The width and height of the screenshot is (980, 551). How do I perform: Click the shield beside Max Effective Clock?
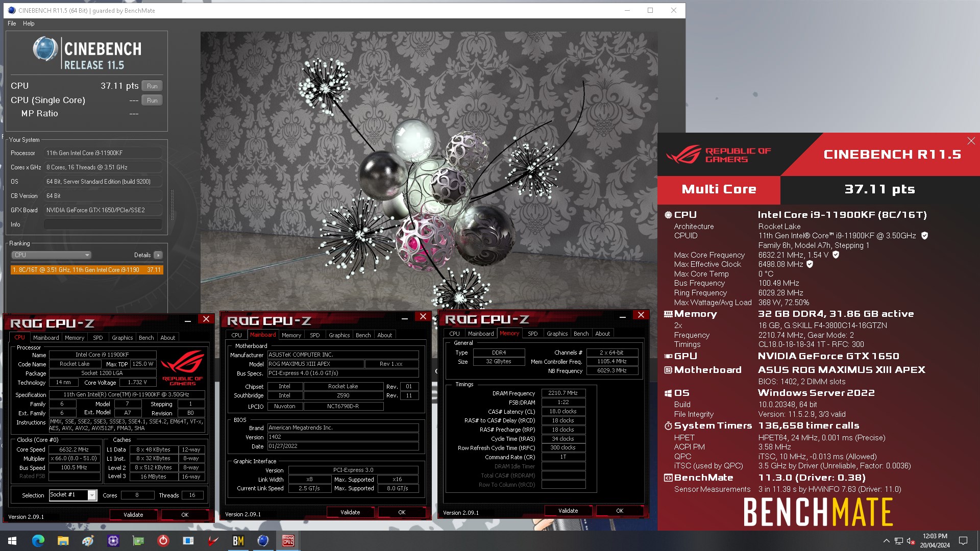[x=810, y=264]
